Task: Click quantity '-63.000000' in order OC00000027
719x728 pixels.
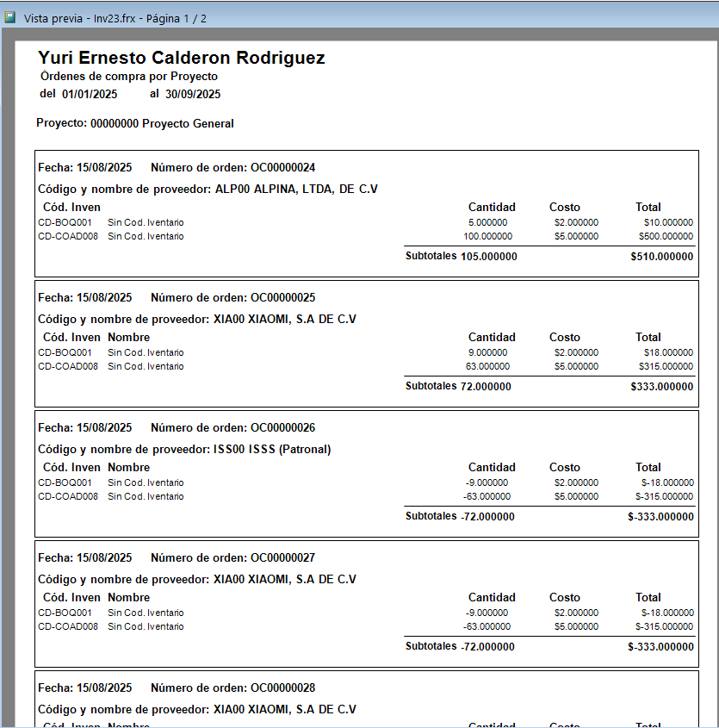Action: tap(487, 626)
